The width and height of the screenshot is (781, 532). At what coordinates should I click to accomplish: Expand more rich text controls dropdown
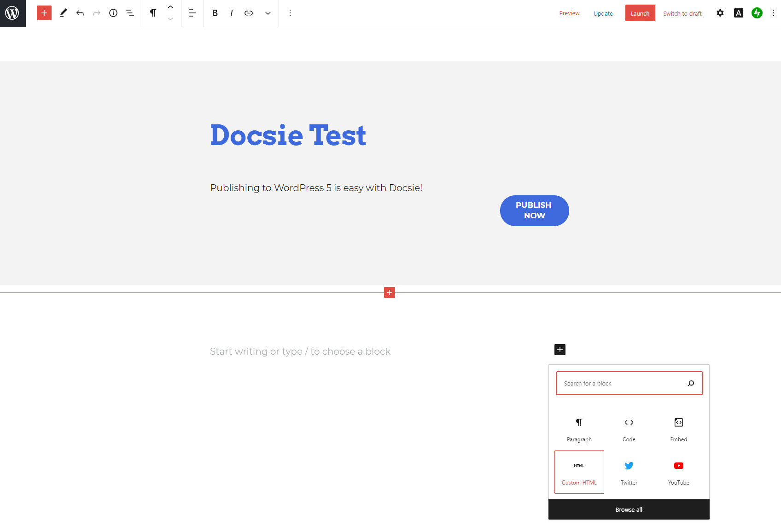(x=268, y=13)
